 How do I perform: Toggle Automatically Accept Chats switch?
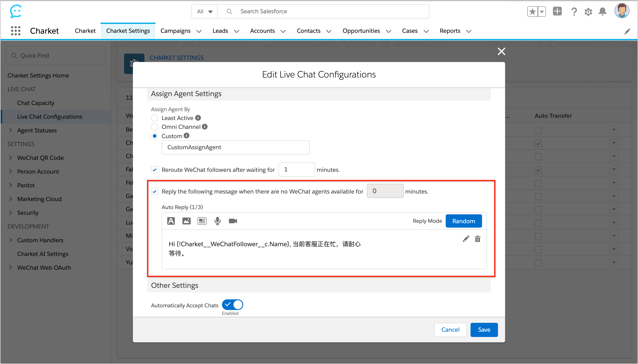[x=233, y=305]
